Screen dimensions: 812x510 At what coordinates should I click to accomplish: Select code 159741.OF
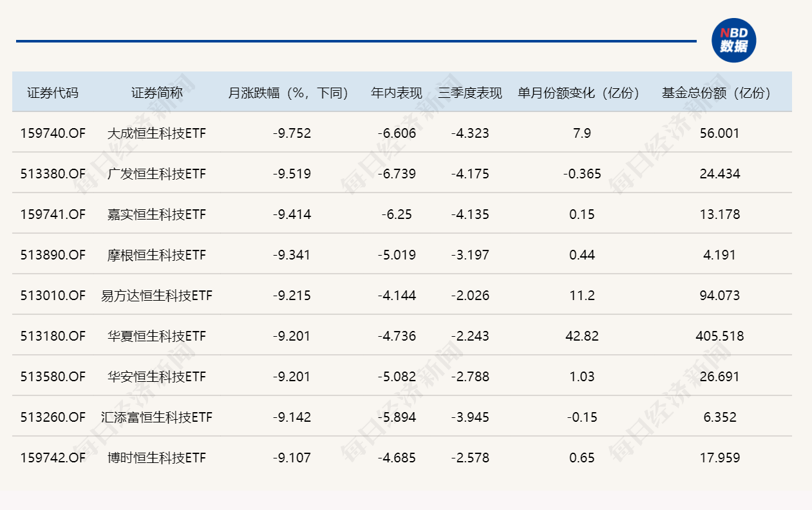coord(53,214)
